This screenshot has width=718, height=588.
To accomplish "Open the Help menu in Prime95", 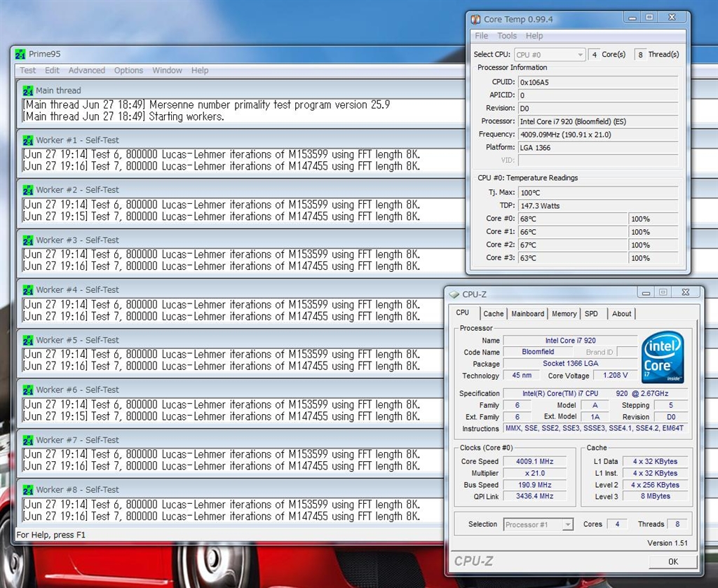I will coord(200,71).
